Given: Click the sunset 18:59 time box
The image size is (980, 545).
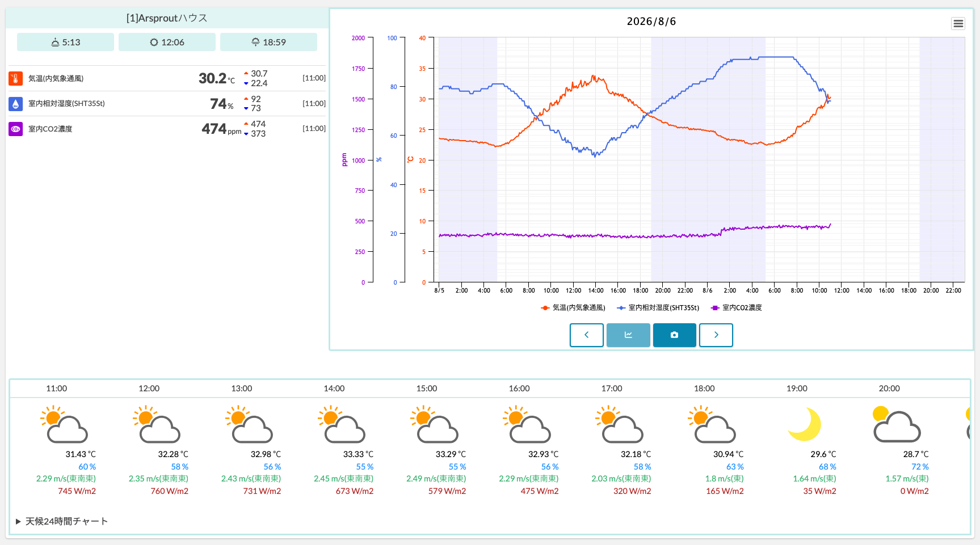Looking at the screenshot, I should (268, 42).
